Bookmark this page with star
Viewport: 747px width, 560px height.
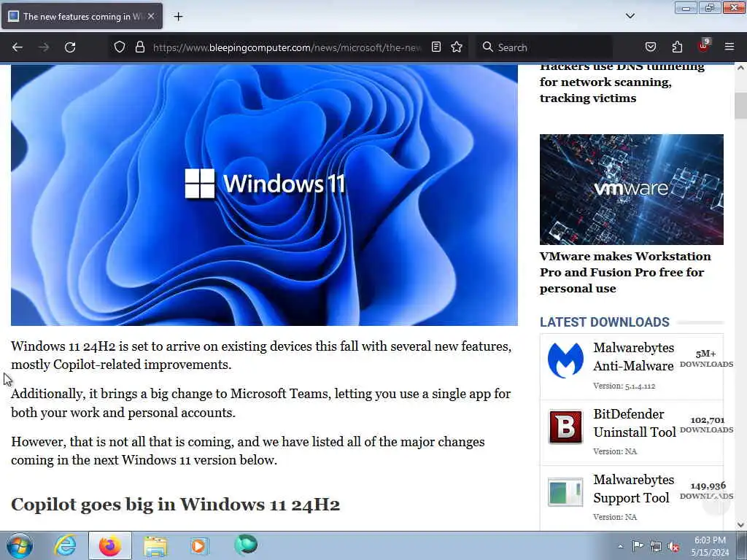pos(457,47)
